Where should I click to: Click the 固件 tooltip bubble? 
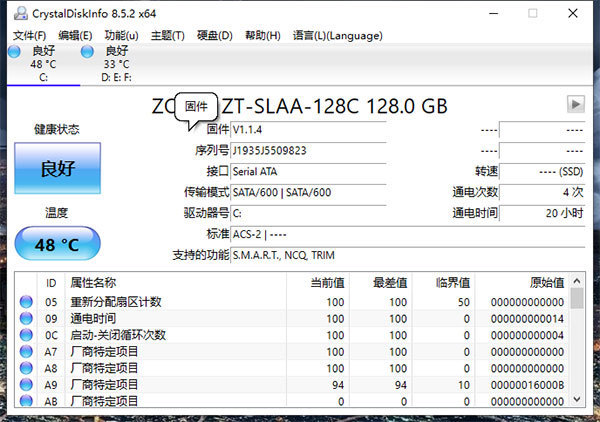tap(196, 107)
